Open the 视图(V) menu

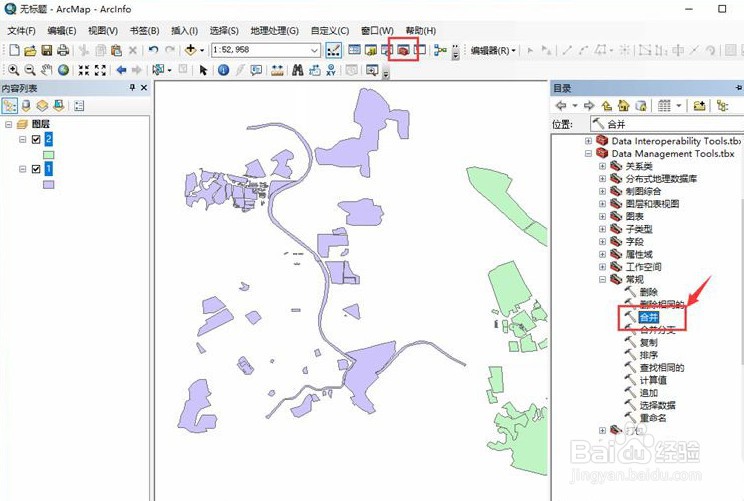pos(103,31)
